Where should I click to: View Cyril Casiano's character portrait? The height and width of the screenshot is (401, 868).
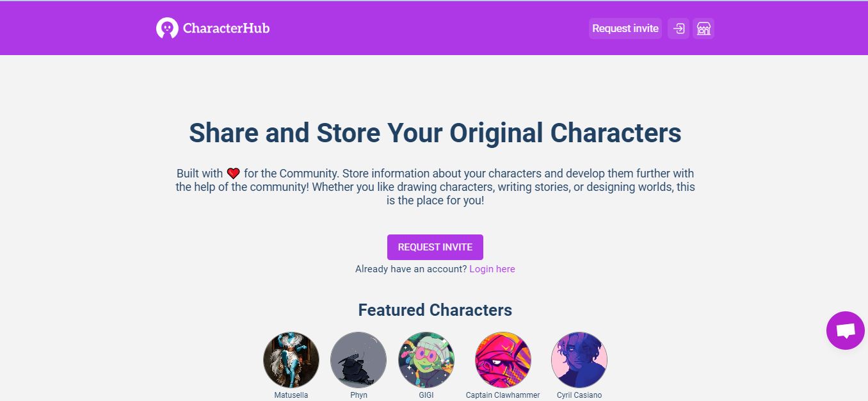point(579,359)
